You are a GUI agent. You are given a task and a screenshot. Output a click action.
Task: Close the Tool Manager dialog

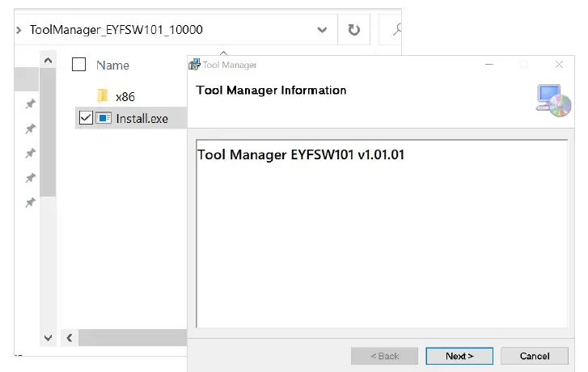point(558,65)
